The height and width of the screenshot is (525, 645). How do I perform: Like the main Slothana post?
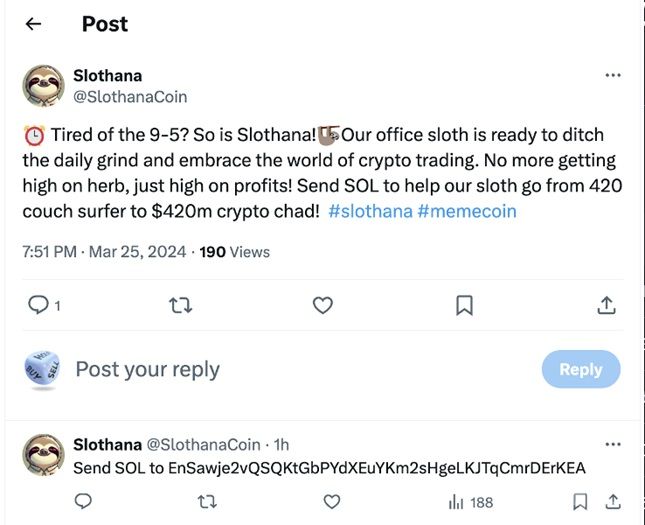click(322, 306)
